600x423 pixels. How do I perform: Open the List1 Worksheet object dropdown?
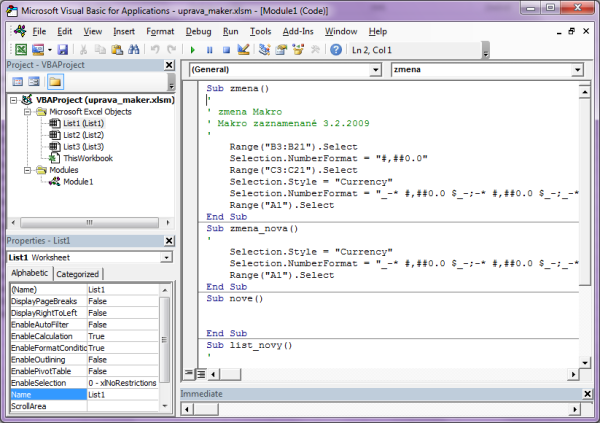[166, 258]
